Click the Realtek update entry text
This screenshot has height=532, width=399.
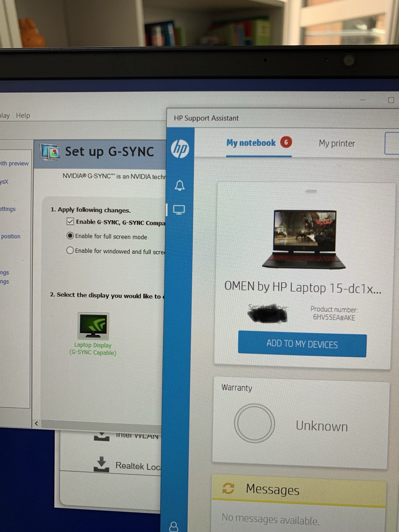click(138, 466)
